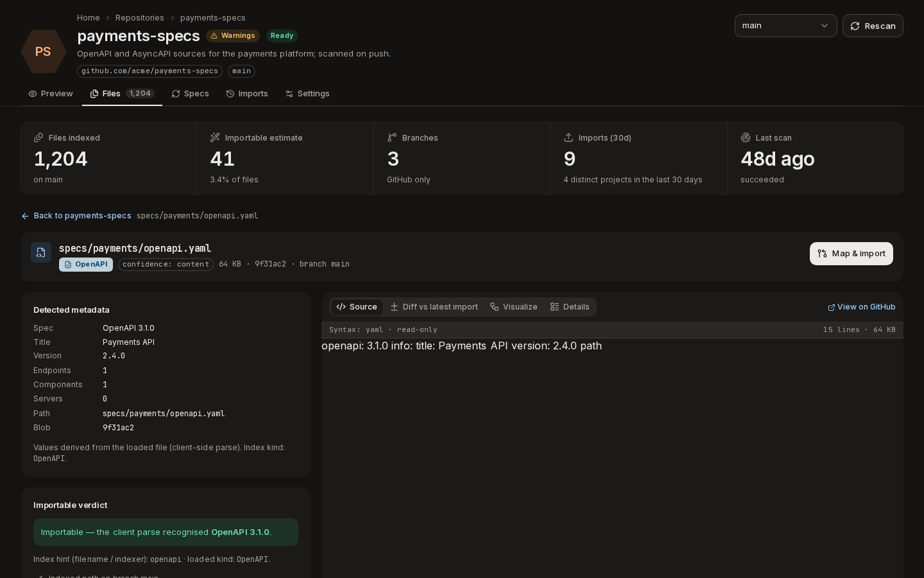This screenshot has height=578, width=924.
Task: Click the 1,204 files indexed value
Action: click(x=60, y=159)
